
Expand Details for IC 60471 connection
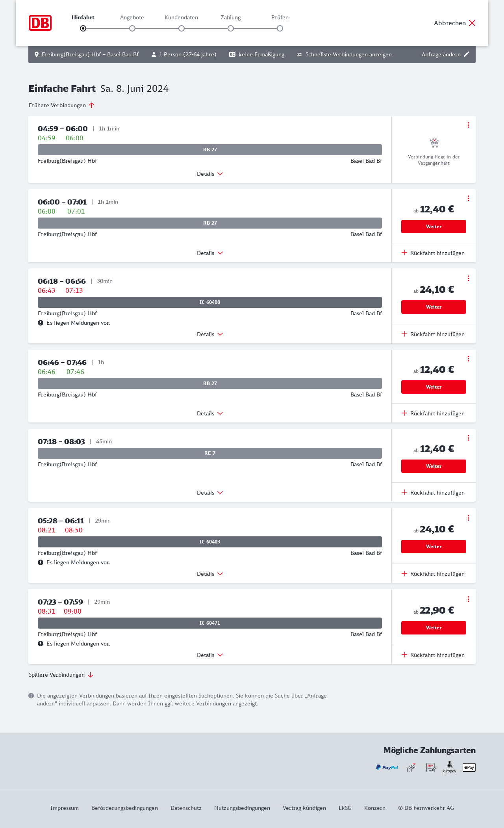click(210, 655)
